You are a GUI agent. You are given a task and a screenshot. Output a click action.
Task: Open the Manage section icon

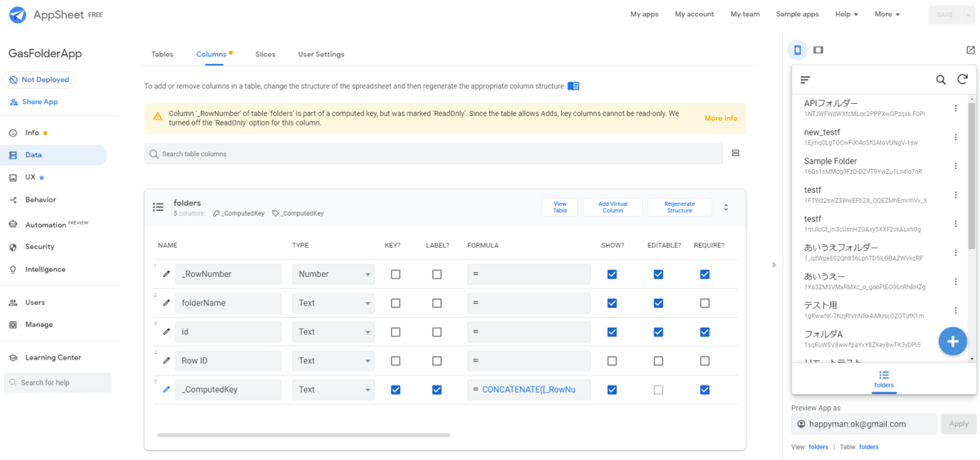pyautogui.click(x=13, y=324)
